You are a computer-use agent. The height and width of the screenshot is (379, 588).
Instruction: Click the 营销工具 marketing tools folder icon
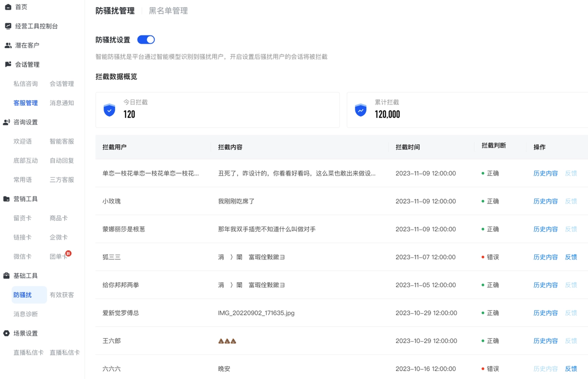[x=7, y=198]
